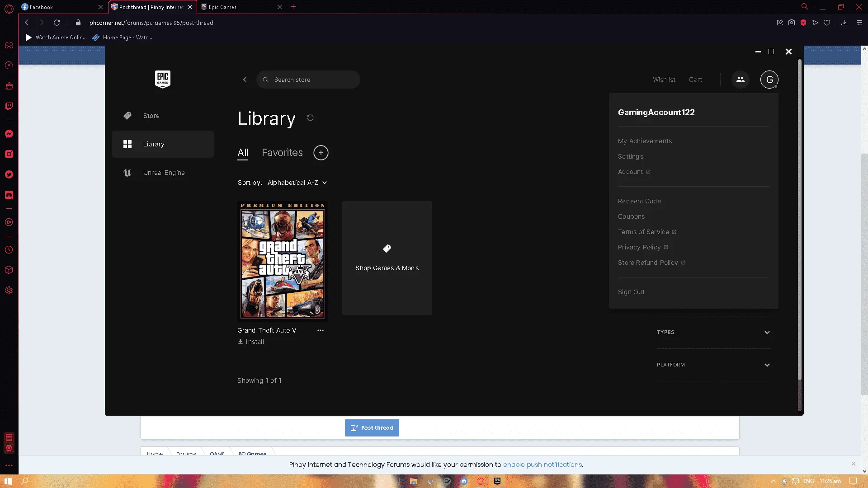Open Coupons in the account menu
This screenshot has height=488, width=868.
(631, 216)
